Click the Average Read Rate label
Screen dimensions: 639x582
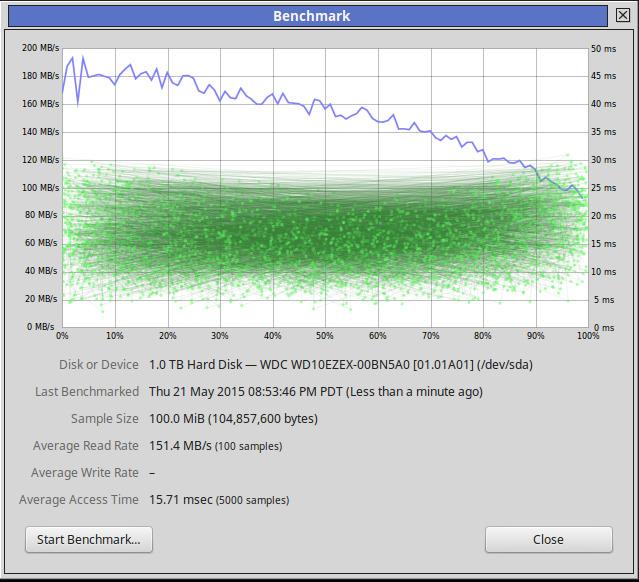[x=86, y=445]
